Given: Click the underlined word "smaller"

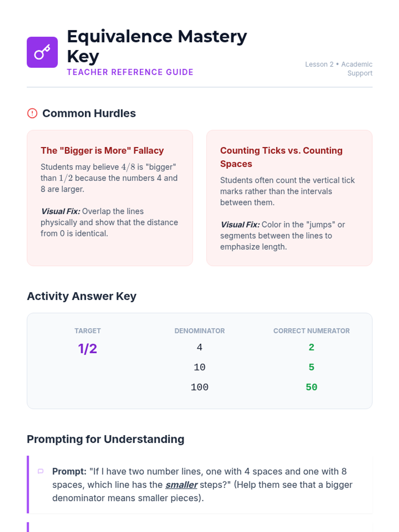Looking at the screenshot, I should tap(182, 485).
